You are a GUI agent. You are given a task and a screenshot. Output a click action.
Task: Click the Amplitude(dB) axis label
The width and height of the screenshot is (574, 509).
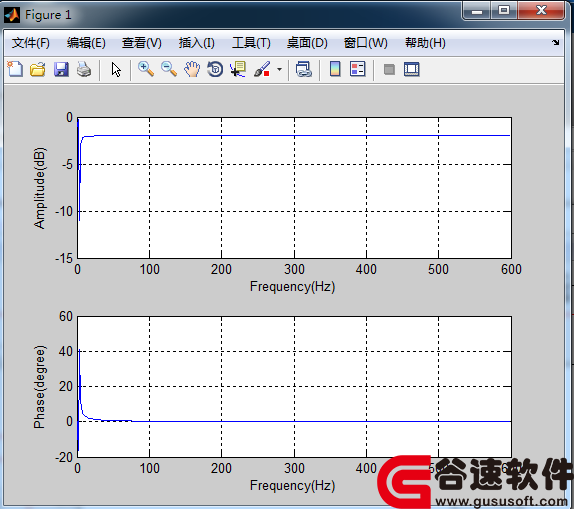(x=39, y=188)
